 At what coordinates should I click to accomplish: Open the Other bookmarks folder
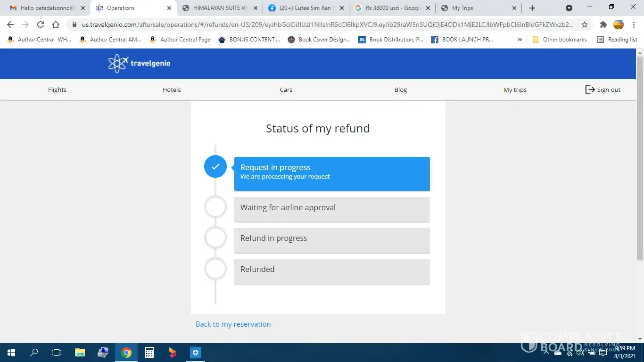[x=559, y=40]
